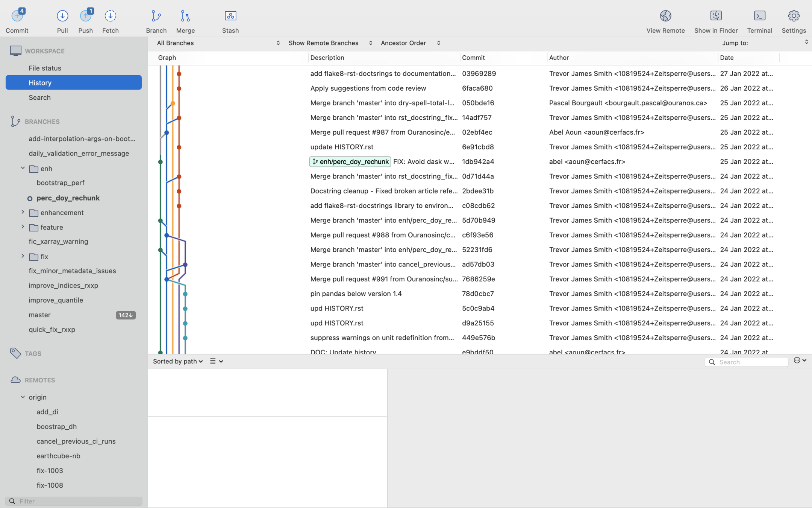Select the master branch in the sidebar
812x508 pixels.
point(39,315)
